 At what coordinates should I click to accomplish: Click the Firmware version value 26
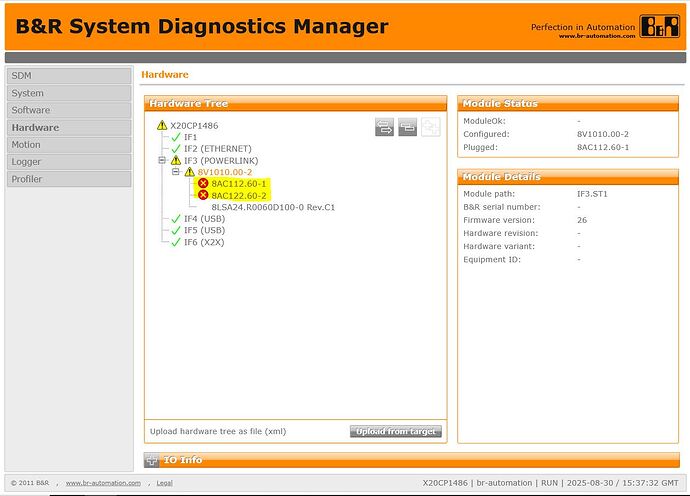[582, 220]
